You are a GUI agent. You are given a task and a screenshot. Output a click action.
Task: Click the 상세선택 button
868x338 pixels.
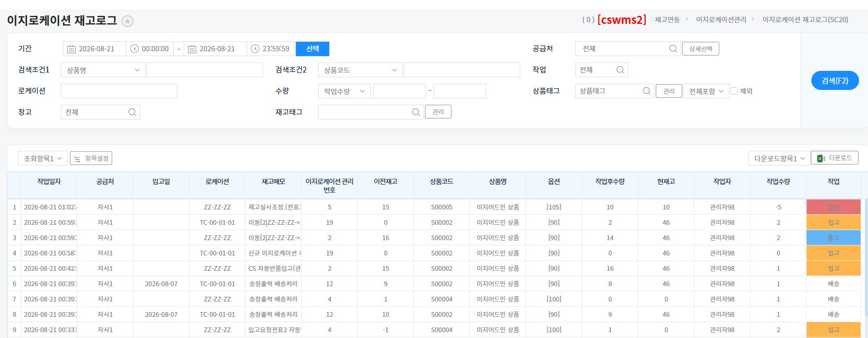[701, 49]
